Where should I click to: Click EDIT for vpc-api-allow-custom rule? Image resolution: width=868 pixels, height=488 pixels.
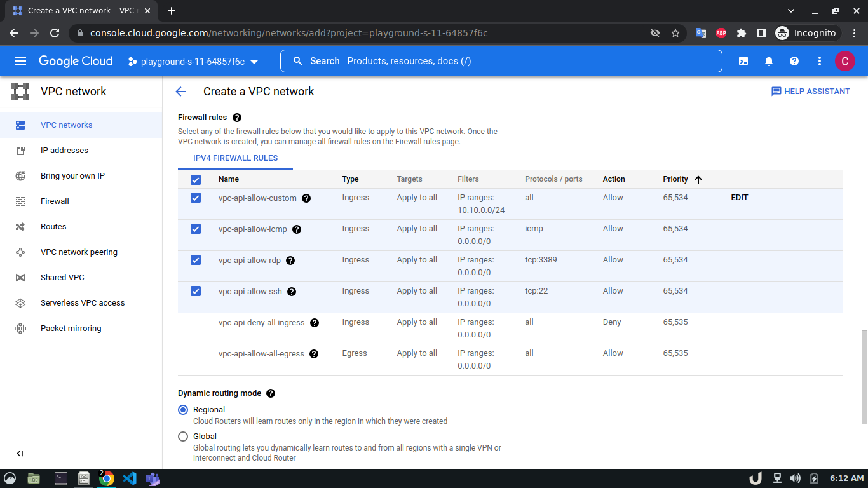740,198
